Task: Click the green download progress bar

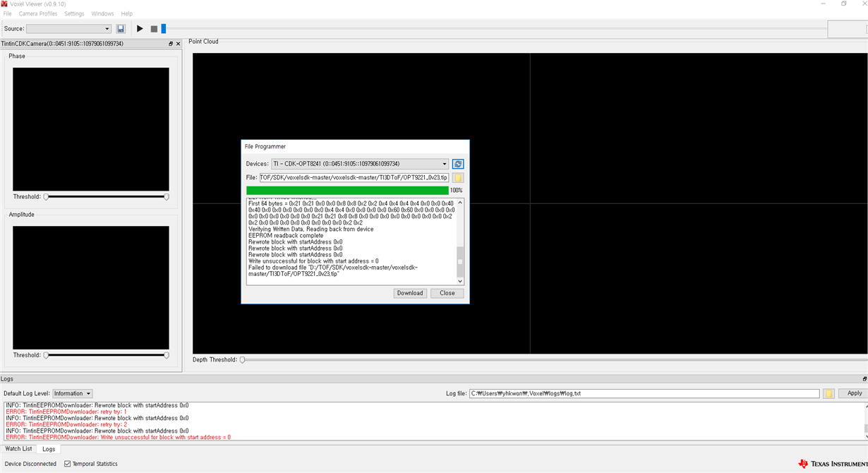Action: pyautogui.click(x=347, y=191)
